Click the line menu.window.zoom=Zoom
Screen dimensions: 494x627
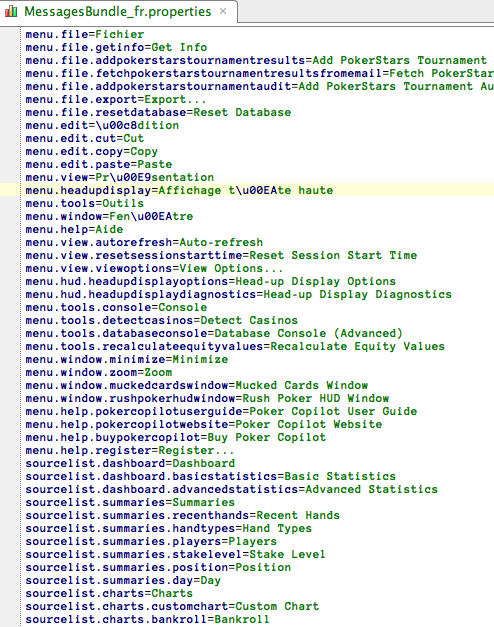tap(99, 372)
